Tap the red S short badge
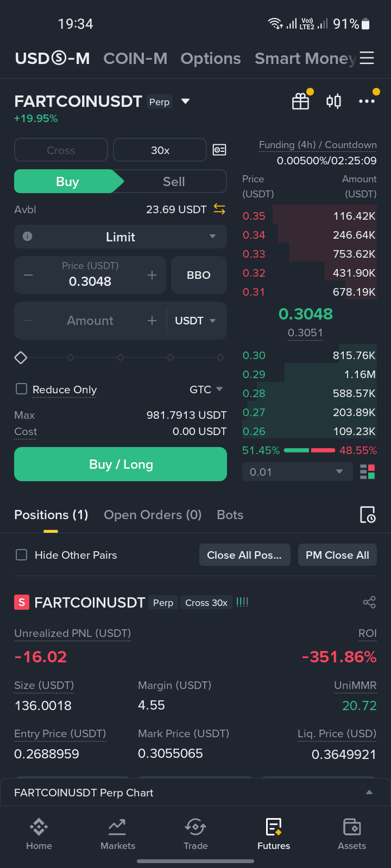 (x=22, y=602)
